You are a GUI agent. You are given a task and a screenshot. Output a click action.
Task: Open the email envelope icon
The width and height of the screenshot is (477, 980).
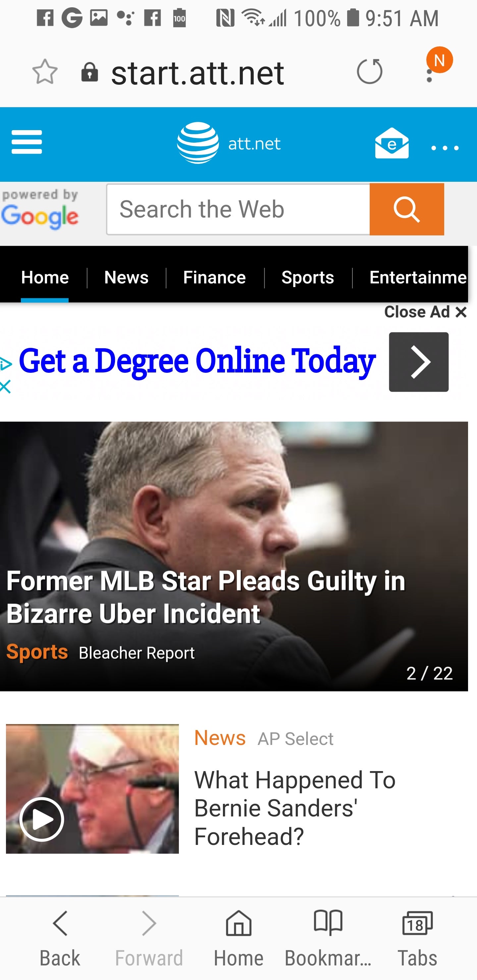click(x=392, y=143)
